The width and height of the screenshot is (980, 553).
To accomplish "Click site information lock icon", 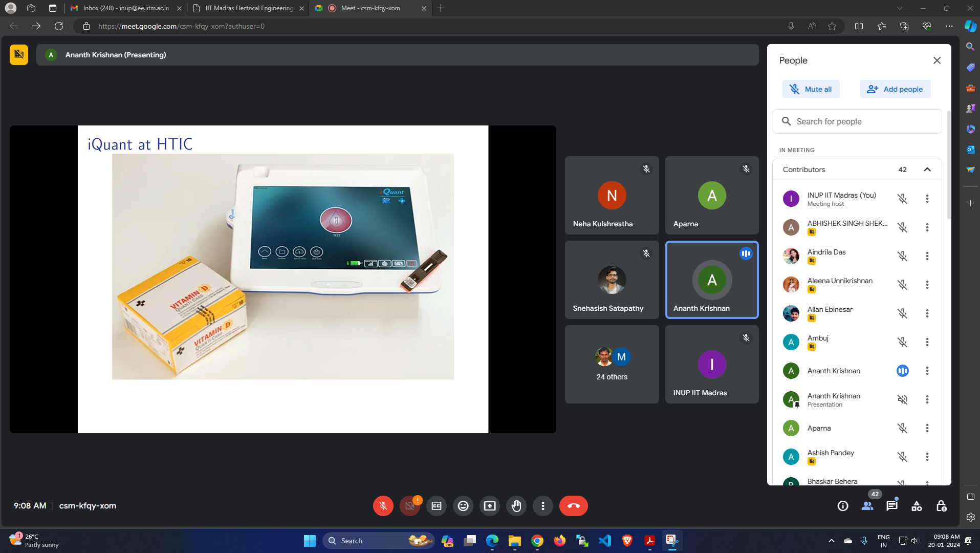I will coord(86,26).
